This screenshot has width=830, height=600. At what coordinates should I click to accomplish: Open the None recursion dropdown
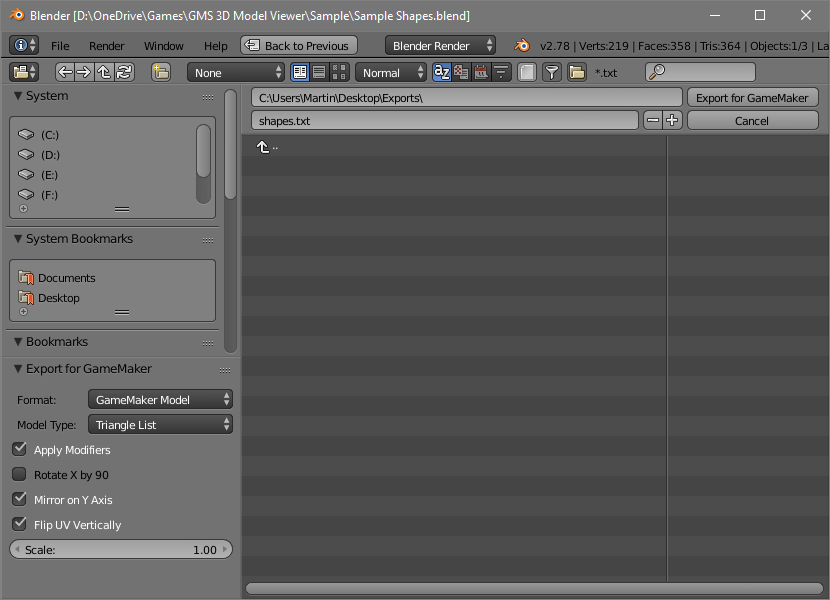tap(236, 73)
